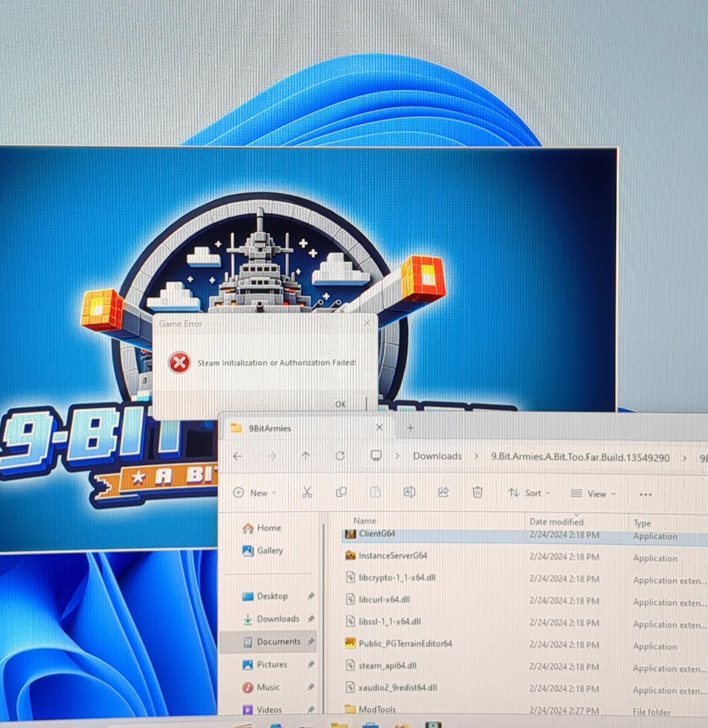Click the Refresh icon in File Explorer
Screen dimensions: 708x728
(x=340, y=456)
